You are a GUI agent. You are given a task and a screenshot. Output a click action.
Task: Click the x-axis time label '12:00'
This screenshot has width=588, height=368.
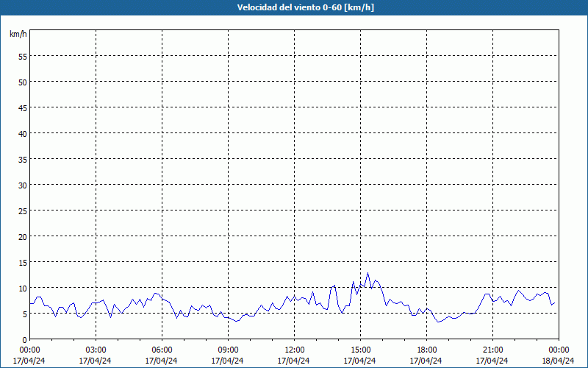point(295,350)
